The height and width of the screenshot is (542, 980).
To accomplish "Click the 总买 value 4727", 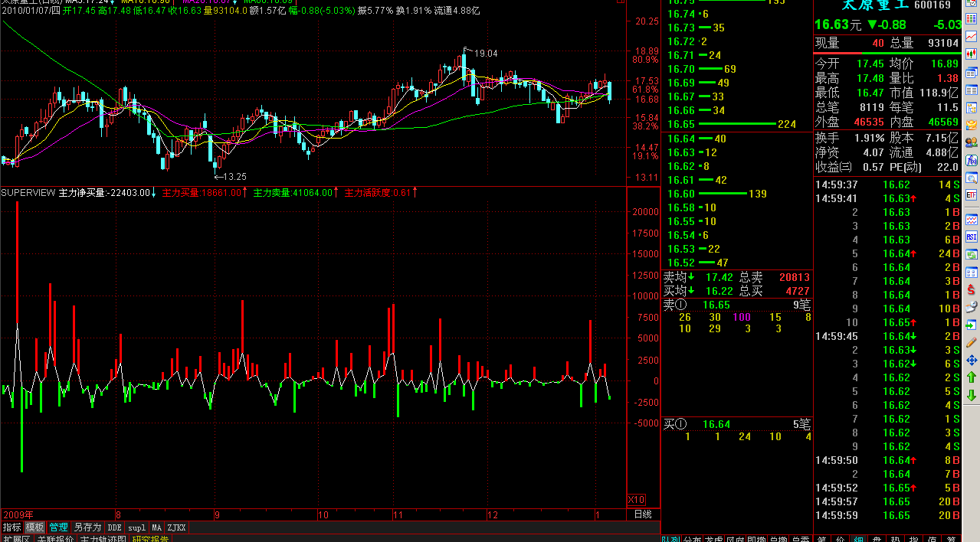I will (x=797, y=291).
